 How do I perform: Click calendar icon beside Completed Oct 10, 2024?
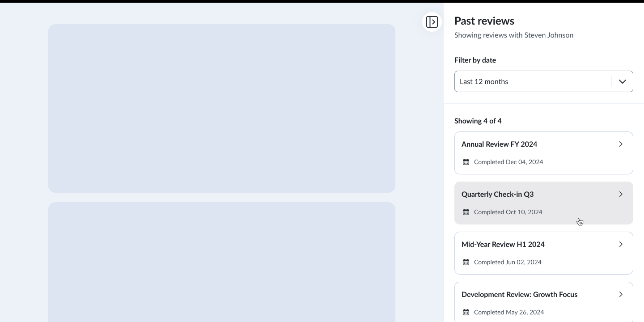coord(466,212)
